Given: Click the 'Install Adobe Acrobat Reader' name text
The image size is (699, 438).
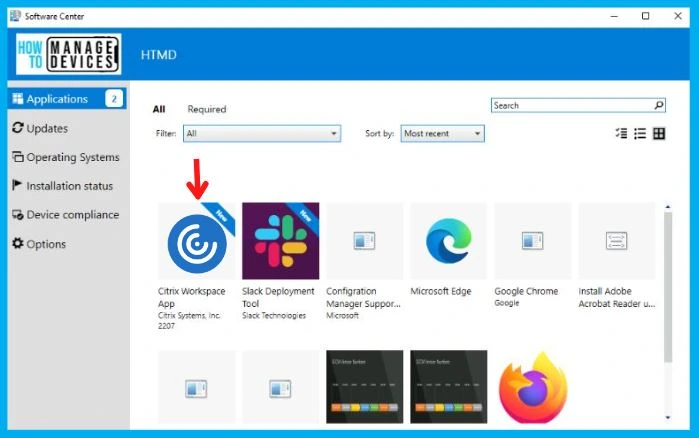Looking at the screenshot, I should click(617, 297).
